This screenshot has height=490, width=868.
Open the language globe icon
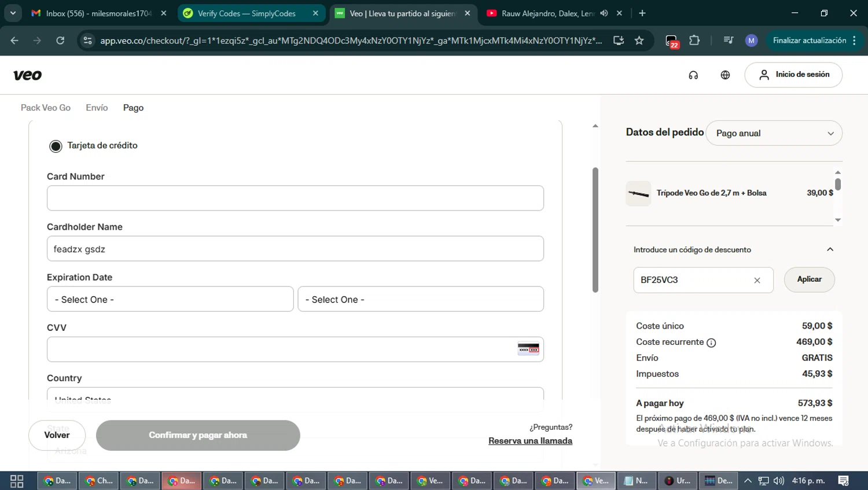point(725,75)
